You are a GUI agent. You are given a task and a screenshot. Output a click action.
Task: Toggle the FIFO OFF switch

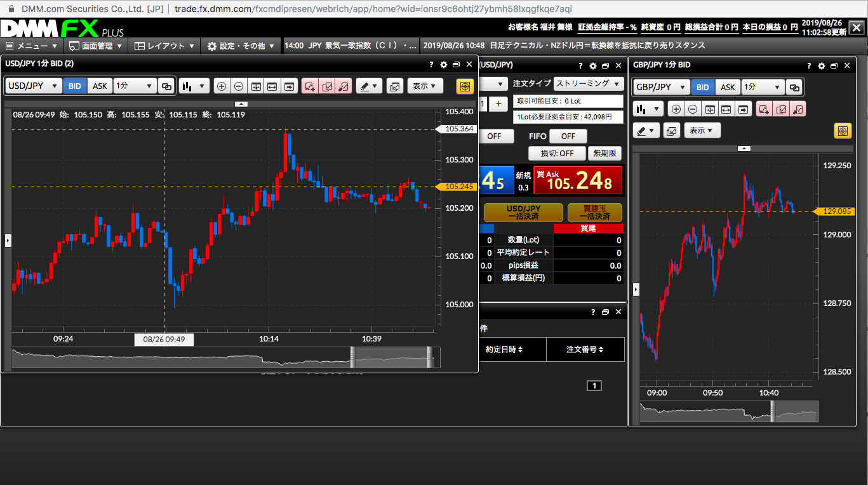(x=568, y=136)
